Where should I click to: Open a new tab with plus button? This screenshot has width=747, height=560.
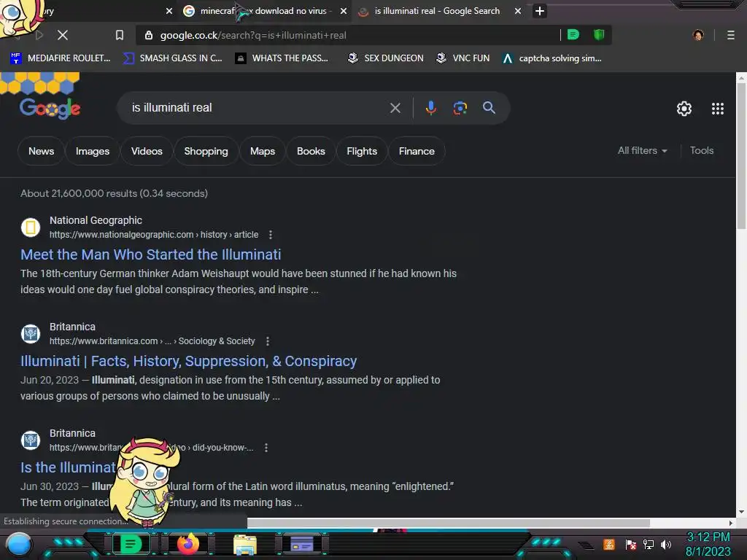[x=539, y=11]
